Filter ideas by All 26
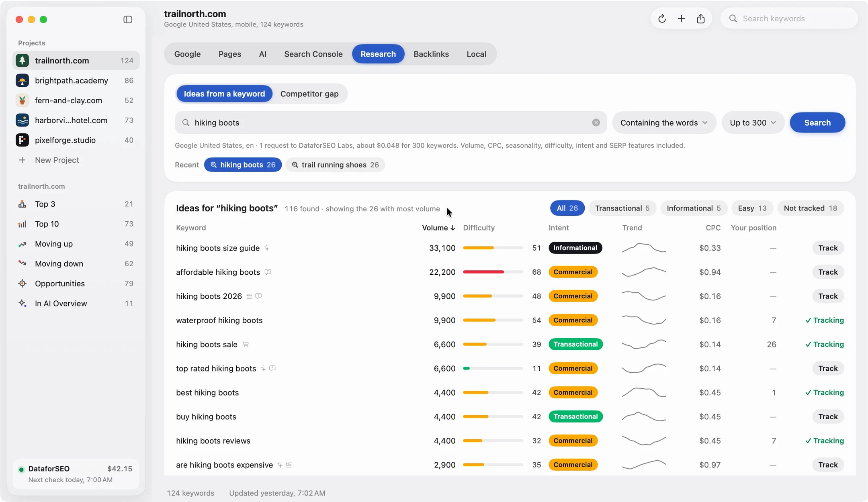 click(567, 208)
